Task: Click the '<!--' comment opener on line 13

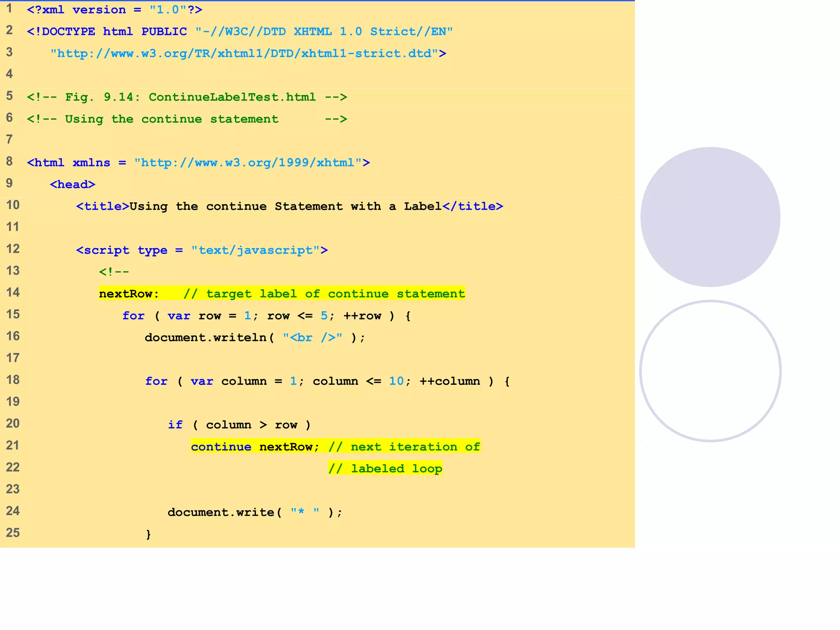Action: click(x=114, y=272)
